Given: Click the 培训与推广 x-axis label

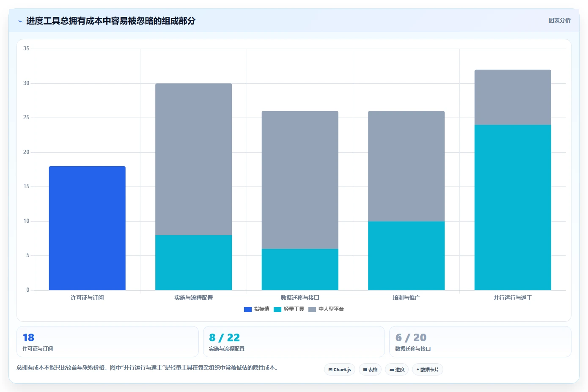Looking at the screenshot, I should (406, 298).
